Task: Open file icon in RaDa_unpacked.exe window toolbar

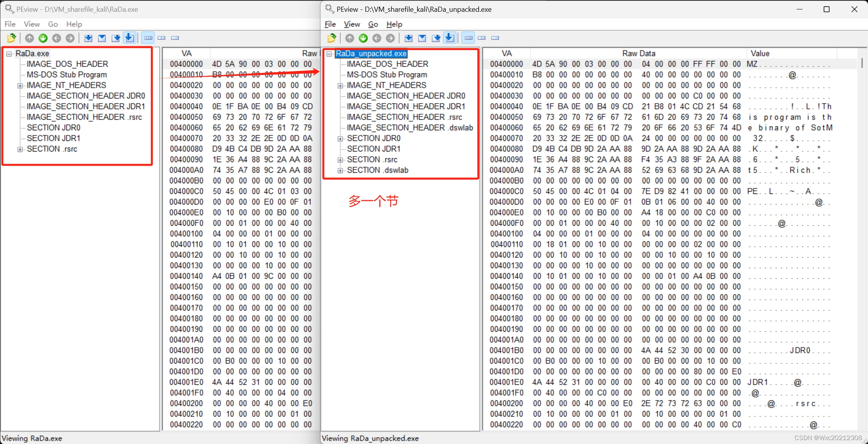Action: tap(332, 38)
